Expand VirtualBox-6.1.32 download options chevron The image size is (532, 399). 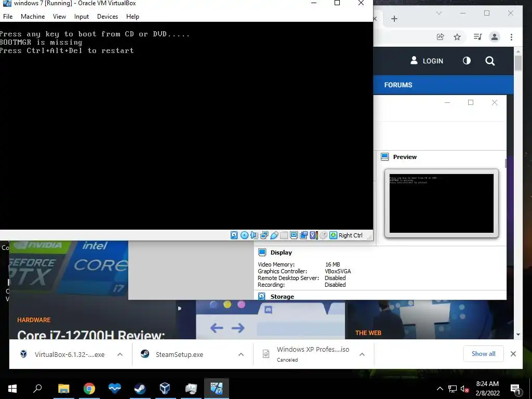120,354
